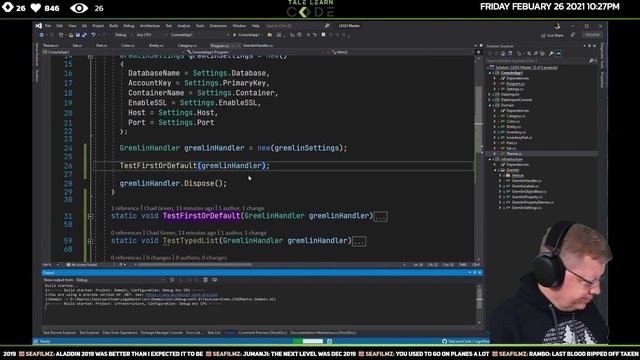
Task: Select Entity.cs in Solution Explorer
Action: [513, 127]
